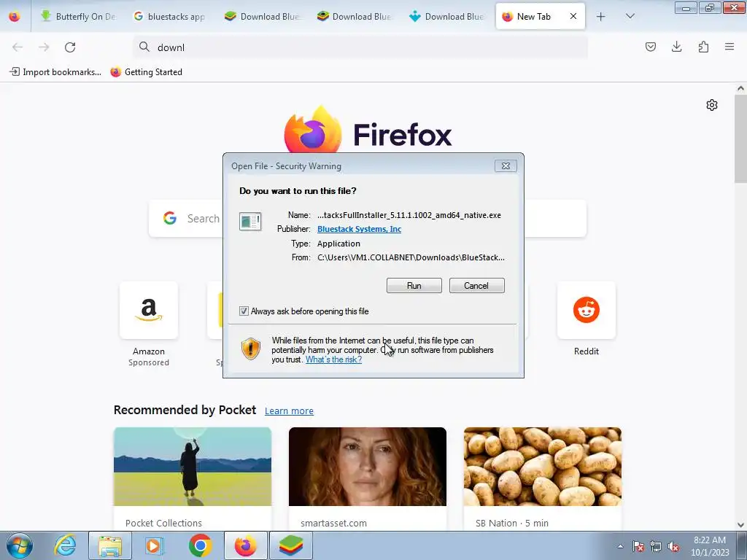Click Import bookmarks in bookmarks toolbar
The width and height of the screenshot is (747, 560).
[55, 72]
